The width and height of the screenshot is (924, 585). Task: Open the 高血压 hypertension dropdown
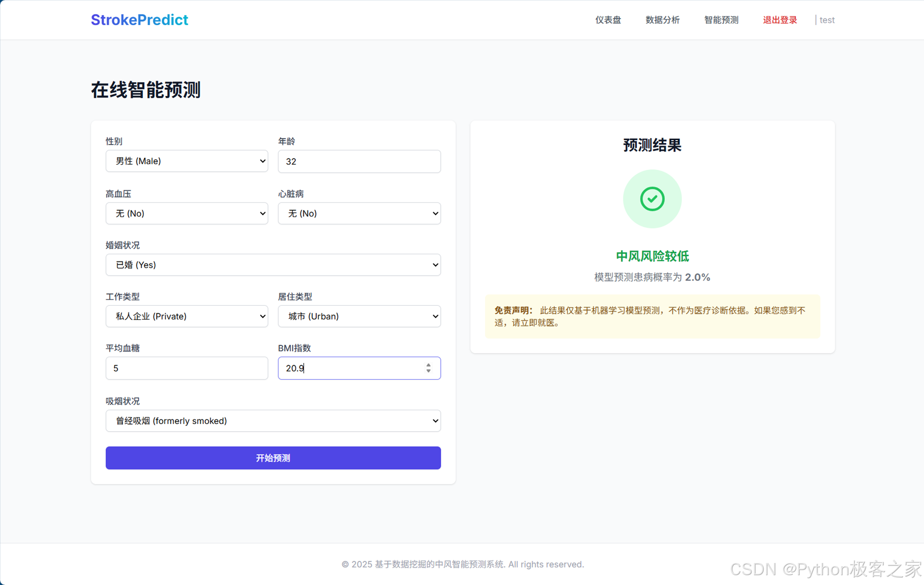click(186, 213)
